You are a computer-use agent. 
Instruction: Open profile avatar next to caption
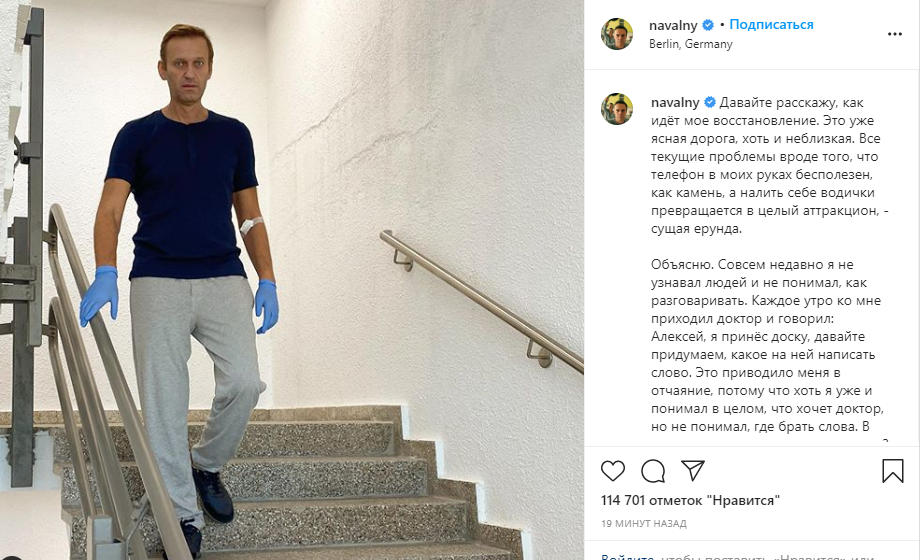coord(617,109)
